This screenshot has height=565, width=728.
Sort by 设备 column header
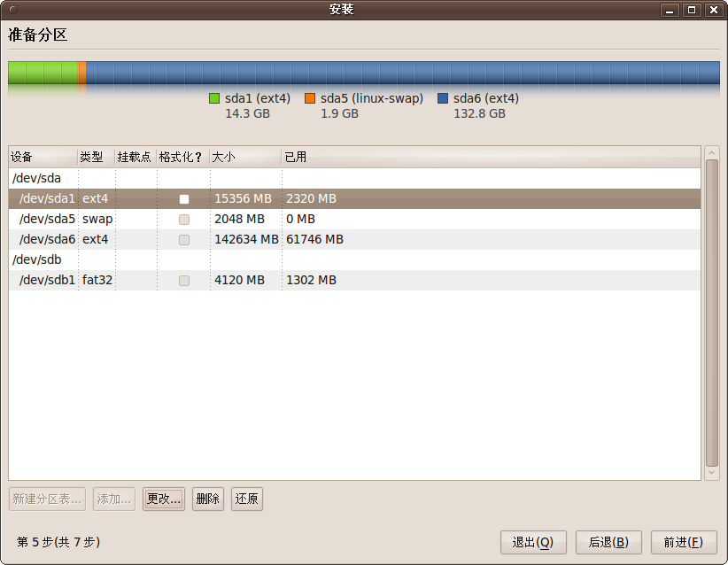click(x=43, y=158)
